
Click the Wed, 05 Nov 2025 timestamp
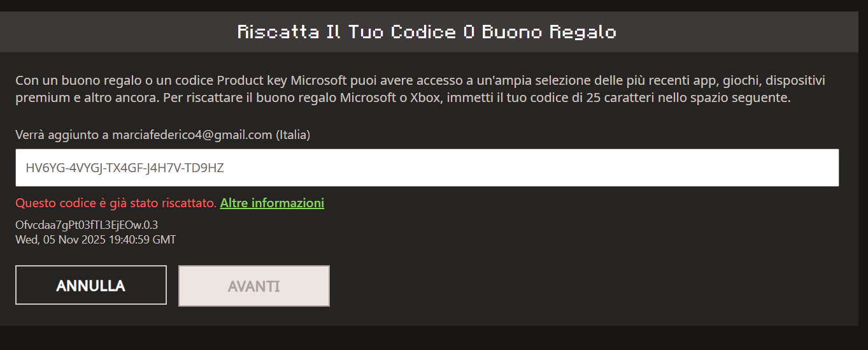pos(96,240)
